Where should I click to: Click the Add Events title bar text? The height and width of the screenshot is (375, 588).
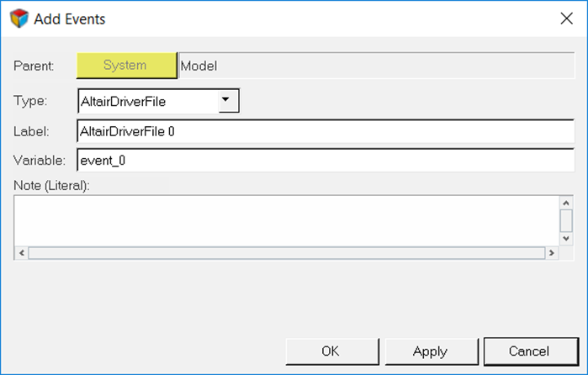[70, 18]
